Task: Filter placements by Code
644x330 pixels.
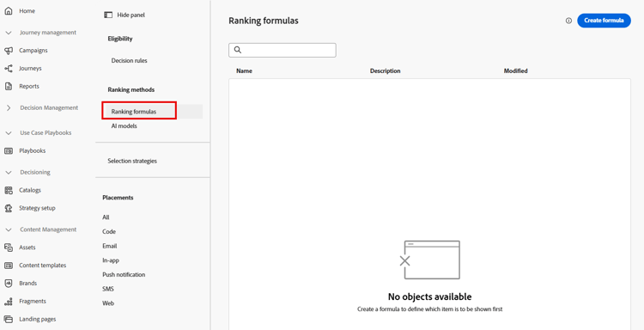Action: pos(109,232)
